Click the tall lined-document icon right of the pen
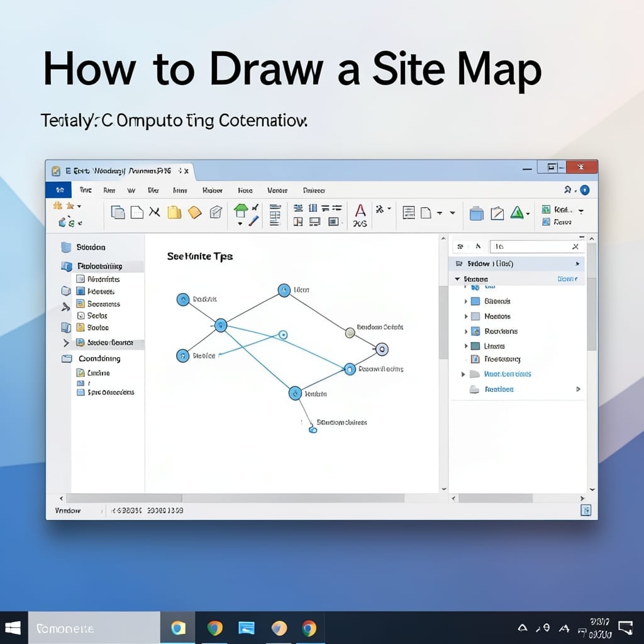 pyautogui.click(x=275, y=214)
